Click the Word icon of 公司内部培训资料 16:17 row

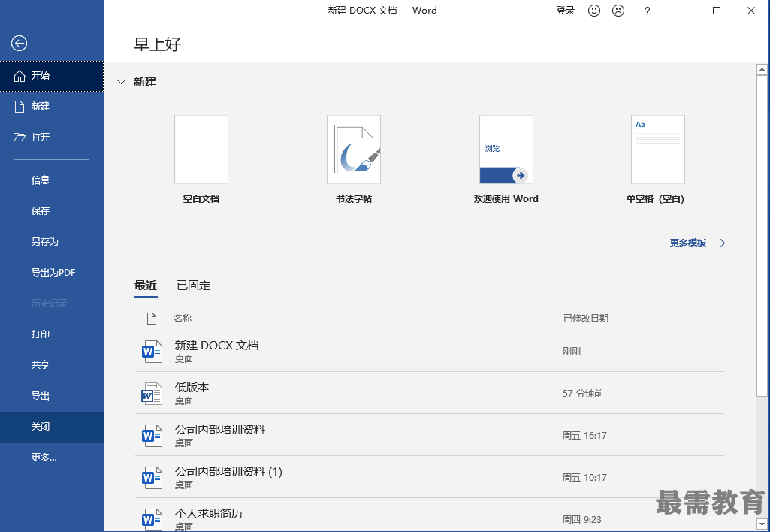coord(152,436)
